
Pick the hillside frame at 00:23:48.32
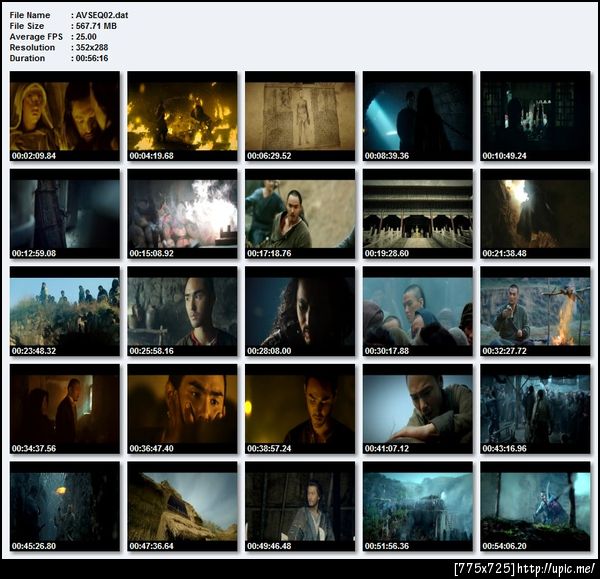(65, 312)
